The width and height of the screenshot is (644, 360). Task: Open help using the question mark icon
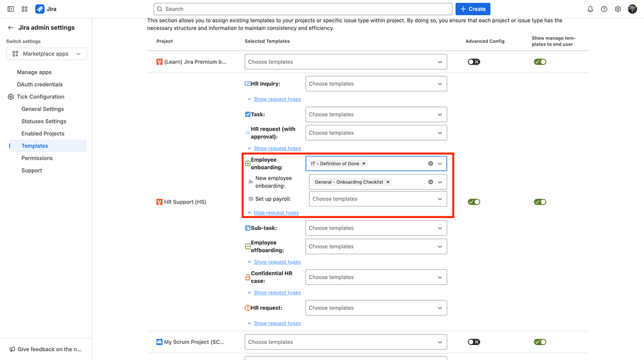603,8
